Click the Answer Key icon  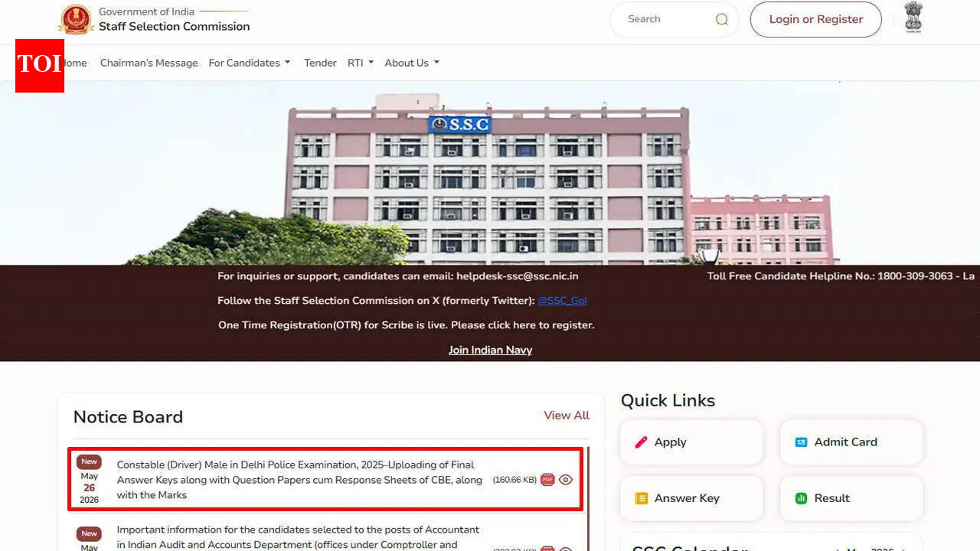(642, 498)
